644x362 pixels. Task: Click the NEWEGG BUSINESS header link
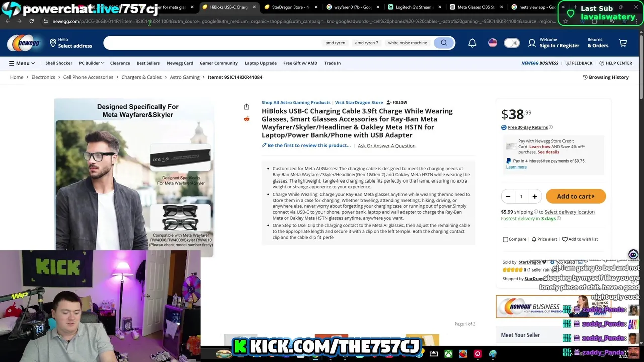(540, 63)
